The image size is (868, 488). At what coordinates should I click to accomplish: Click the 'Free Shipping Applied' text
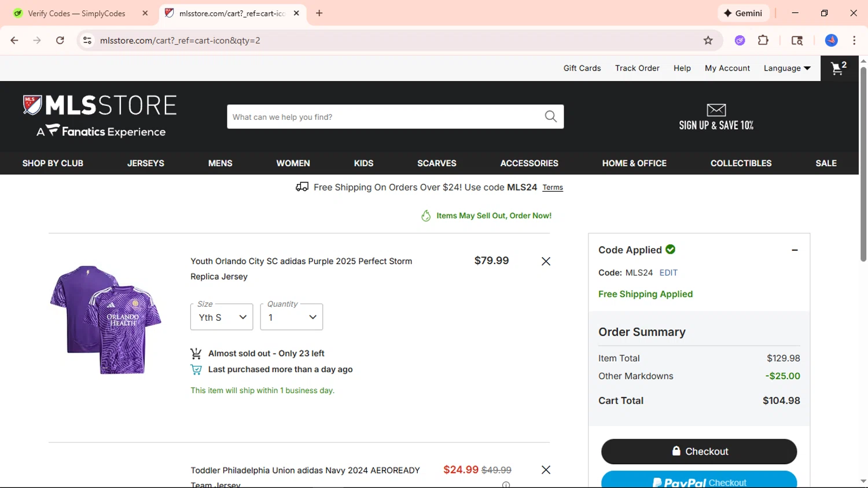coord(645,294)
